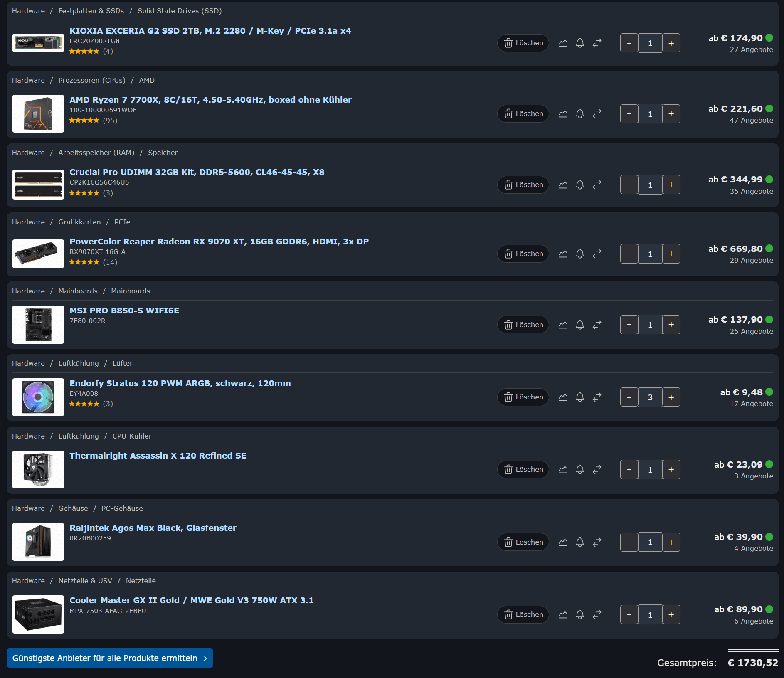The width and height of the screenshot is (784, 678).
Task: Open the Festplatten & SSDs breadcrumb category
Action: point(91,11)
